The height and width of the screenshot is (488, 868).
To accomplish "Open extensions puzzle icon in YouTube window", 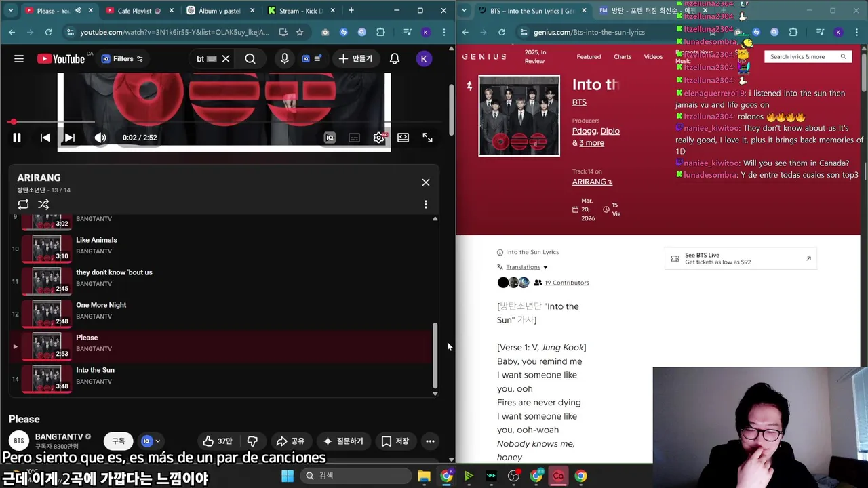I will 380,32.
